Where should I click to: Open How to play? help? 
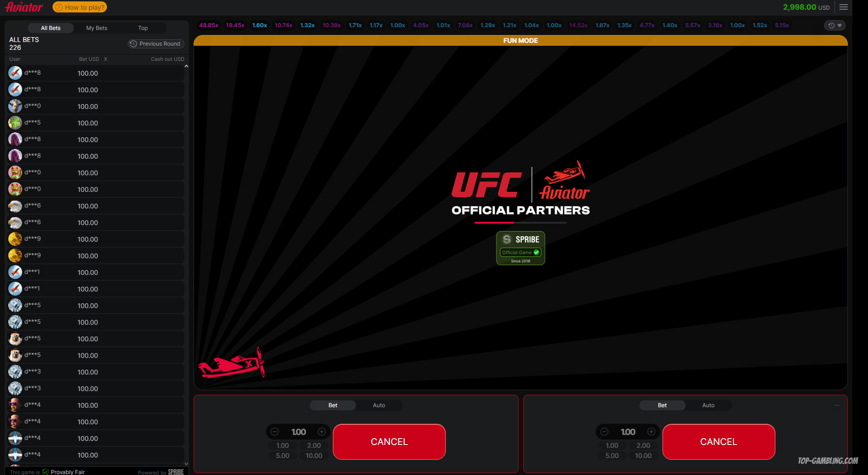[80, 7]
